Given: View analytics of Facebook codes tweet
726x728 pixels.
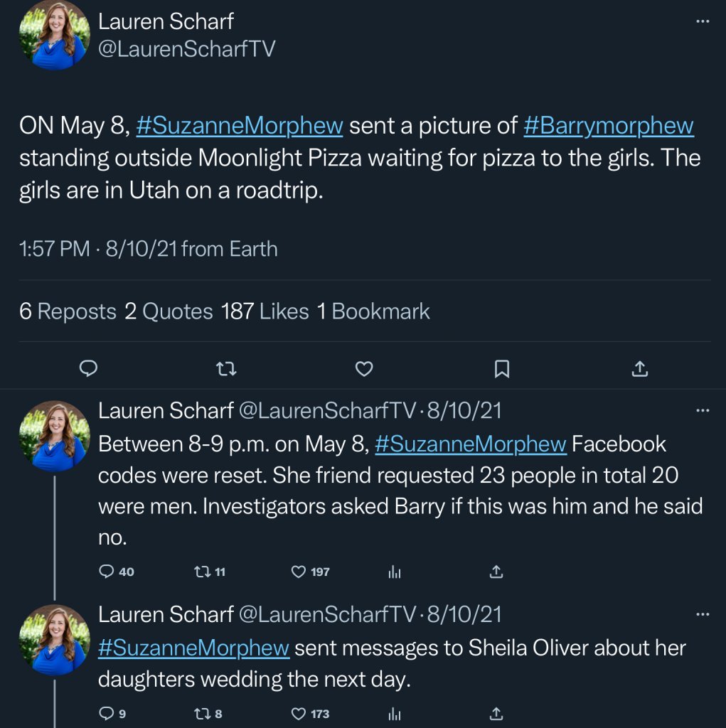Looking at the screenshot, I should tap(395, 572).
